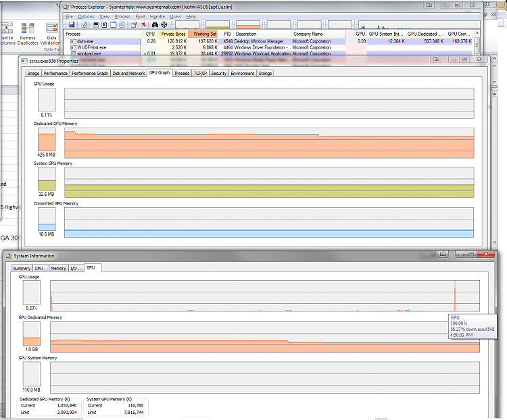
Task: Click the 1,053,840 Dedicated GPU Memory current value
Action: pos(67,405)
